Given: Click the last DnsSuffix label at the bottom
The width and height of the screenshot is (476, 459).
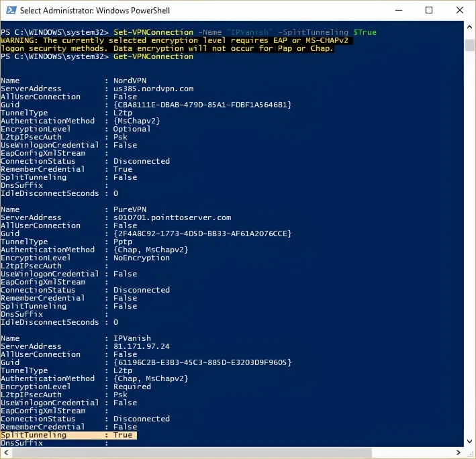Looking at the screenshot, I should 22,443.
